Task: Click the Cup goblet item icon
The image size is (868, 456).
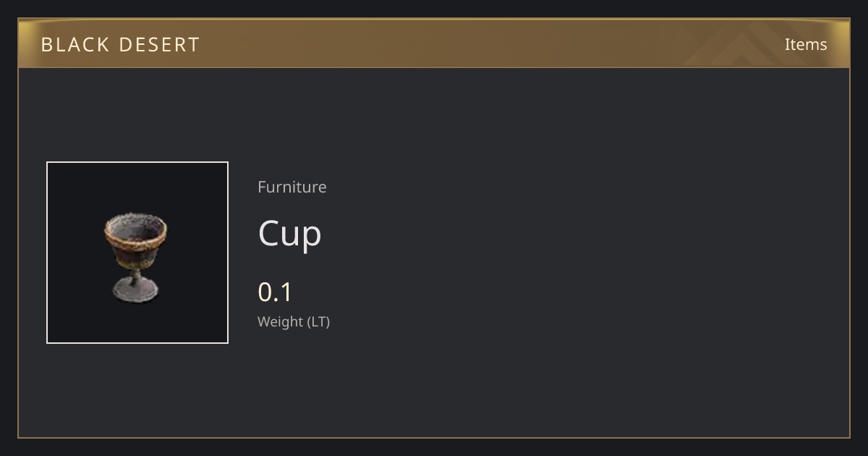Action: click(x=136, y=257)
